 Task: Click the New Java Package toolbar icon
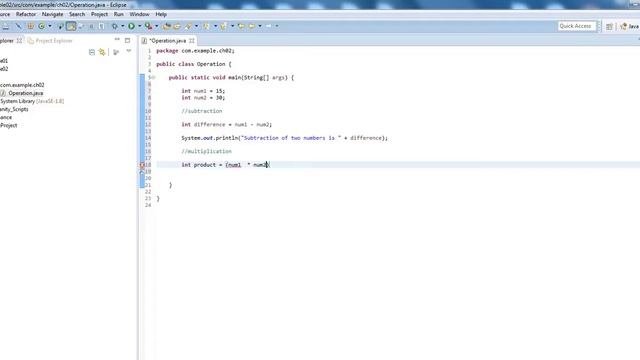tap(31, 26)
